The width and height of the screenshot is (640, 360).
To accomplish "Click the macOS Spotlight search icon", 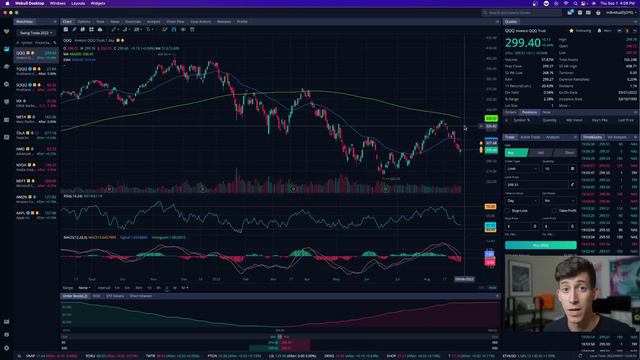I will click(575, 3).
